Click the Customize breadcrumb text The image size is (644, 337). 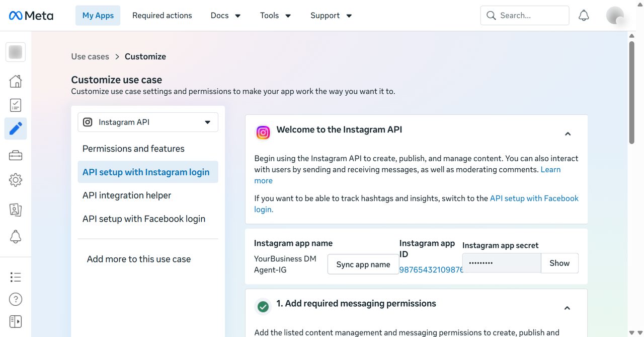click(x=145, y=56)
